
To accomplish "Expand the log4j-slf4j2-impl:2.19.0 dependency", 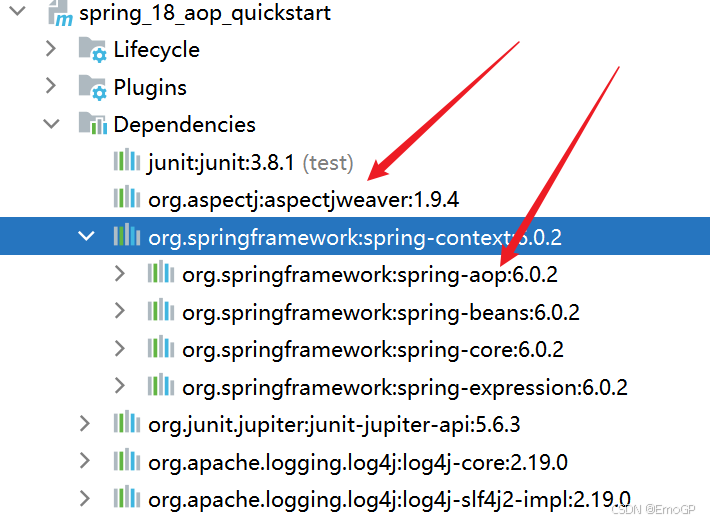I will click(85, 498).
